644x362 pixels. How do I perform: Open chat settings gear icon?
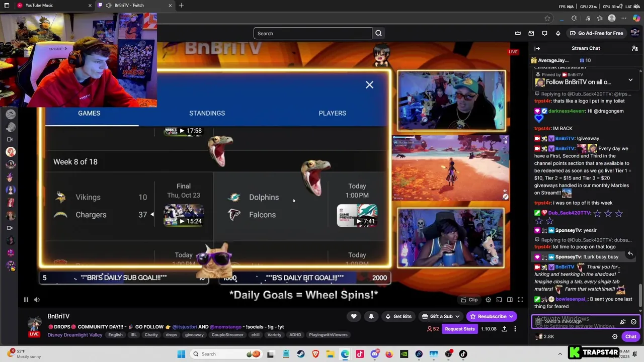pos(614,337)
